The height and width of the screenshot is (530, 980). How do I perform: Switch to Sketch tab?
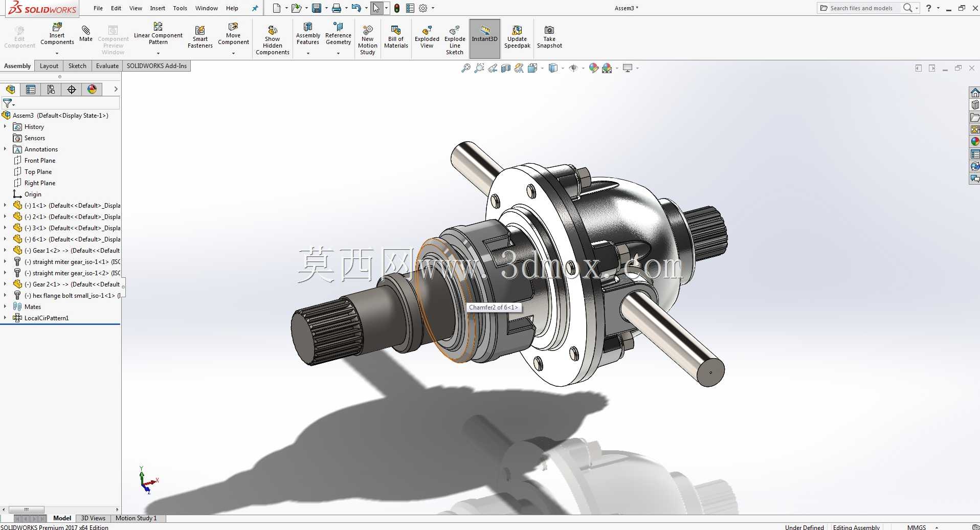[x=77, y=66]
